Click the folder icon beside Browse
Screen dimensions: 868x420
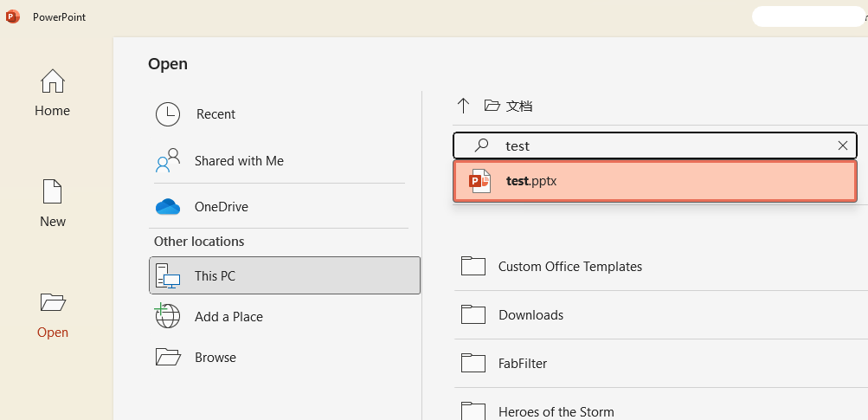tap(168, 357)
